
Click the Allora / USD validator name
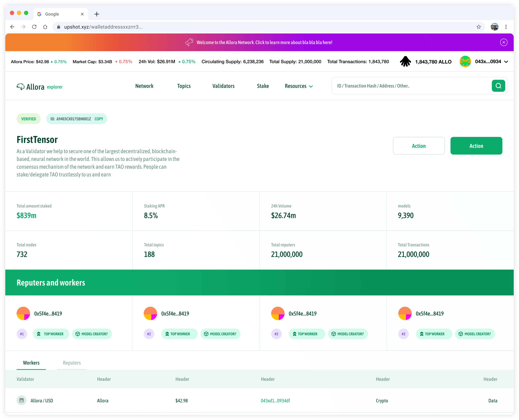coord(42,401)
